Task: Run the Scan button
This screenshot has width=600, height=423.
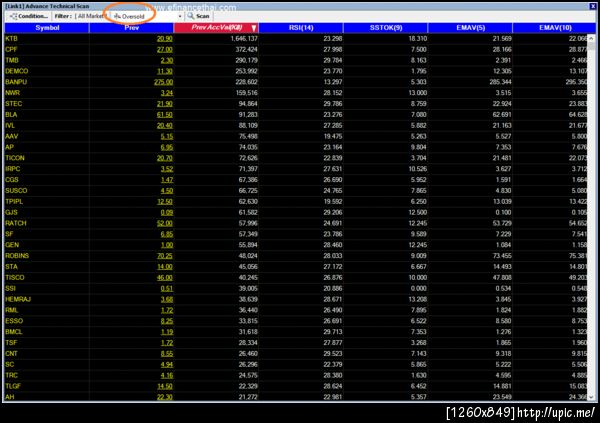Action: pyautogui.click(x=199, y=16)
